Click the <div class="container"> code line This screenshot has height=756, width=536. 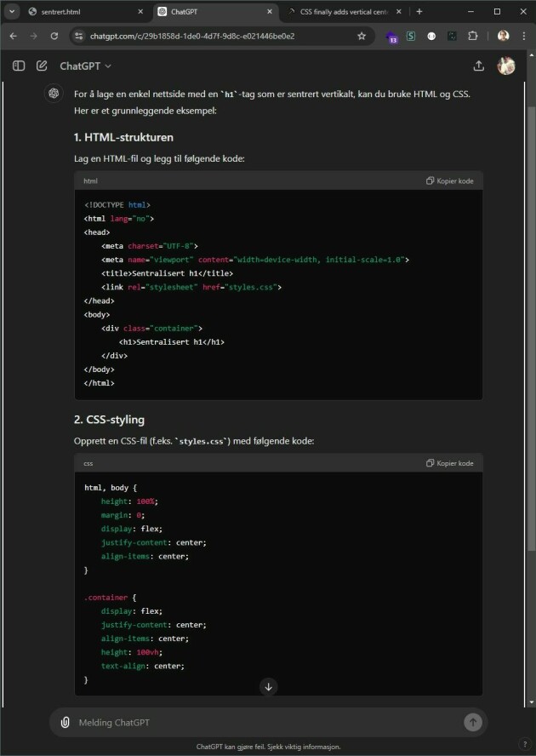point(151,329)
